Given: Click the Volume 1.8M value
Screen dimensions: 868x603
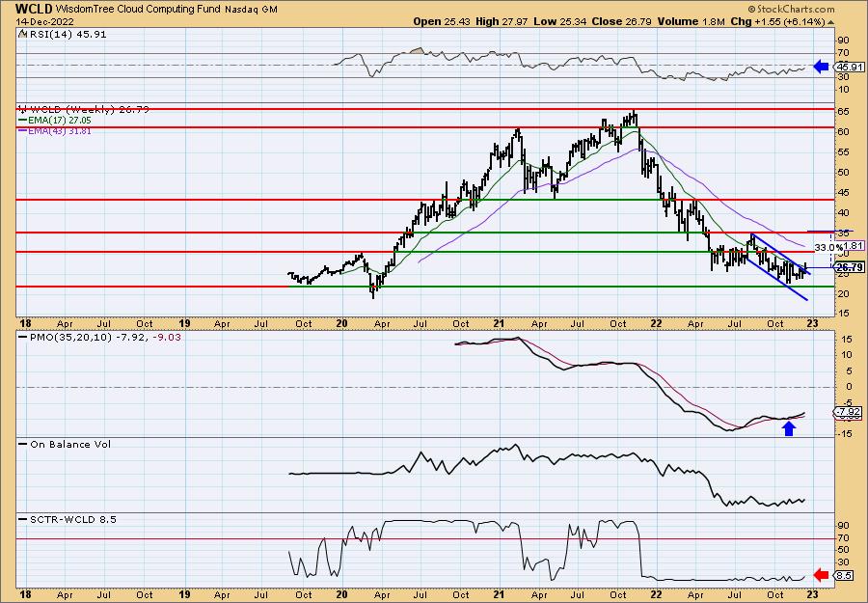Looking at the screenshot, I should tap(691, 21).
